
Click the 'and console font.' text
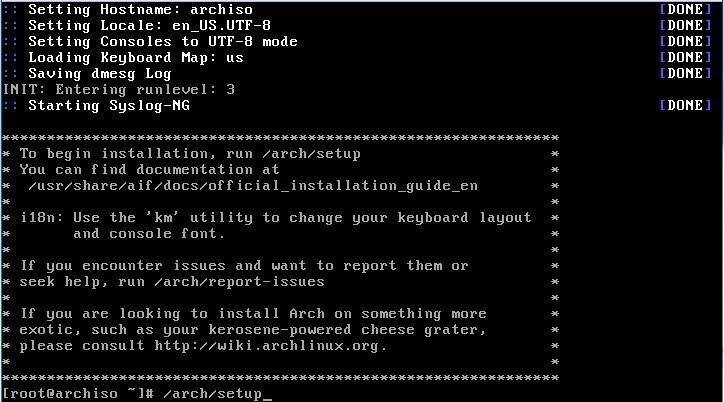(149, 234)
